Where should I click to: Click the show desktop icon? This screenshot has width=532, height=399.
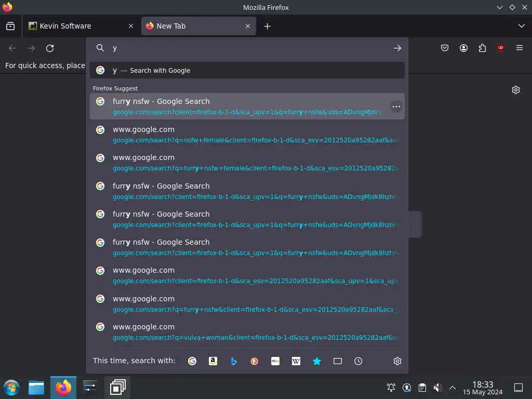click(x=518, y=388)
